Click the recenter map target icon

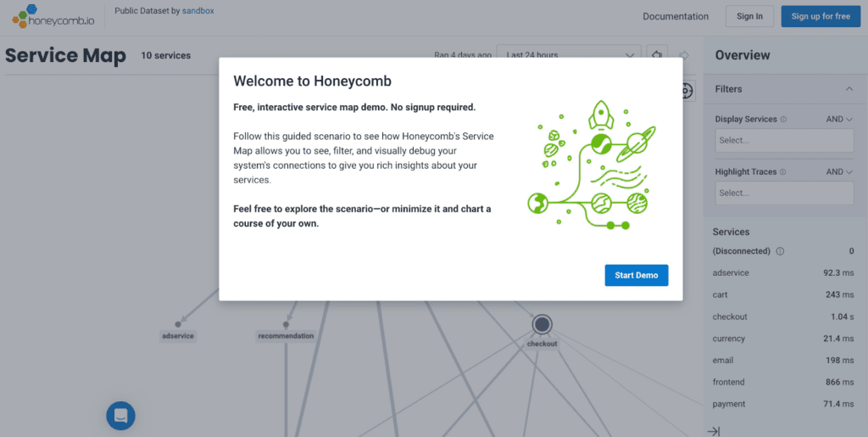tap(687, 90)
